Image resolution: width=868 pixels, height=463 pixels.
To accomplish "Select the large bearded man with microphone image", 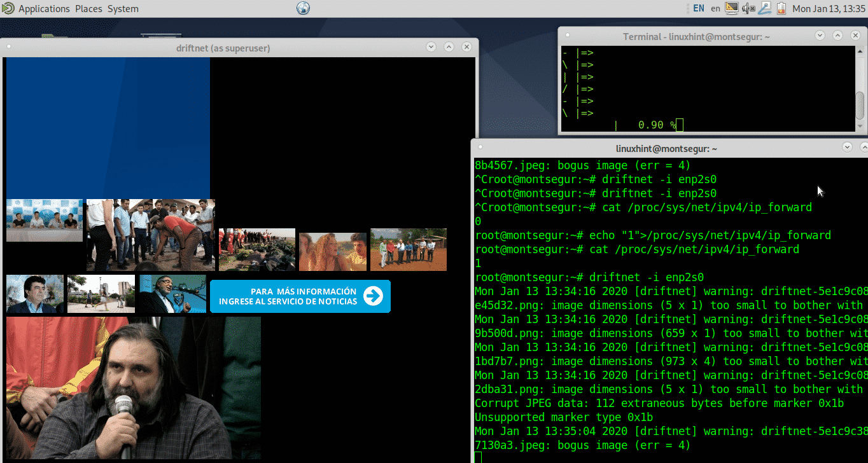I will tap(134, 388).
